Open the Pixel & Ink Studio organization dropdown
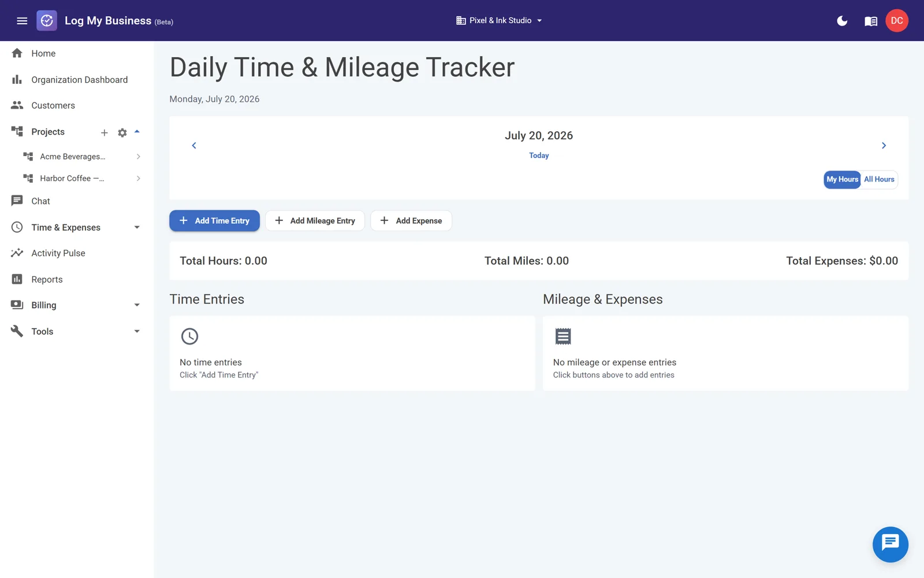Image resolution: width=924 pixels, height=578 pixels. tap(500, 20)
